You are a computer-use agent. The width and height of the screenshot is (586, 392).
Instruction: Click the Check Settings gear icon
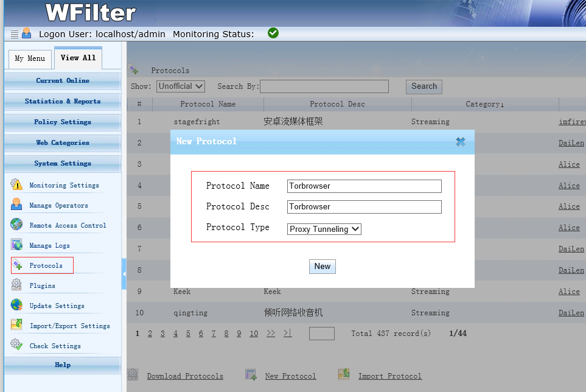point(16,345)
